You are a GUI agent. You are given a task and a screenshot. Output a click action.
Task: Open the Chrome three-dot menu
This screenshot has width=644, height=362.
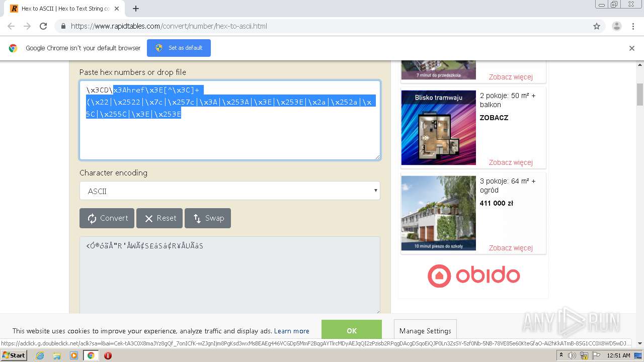tap(633, 26)
